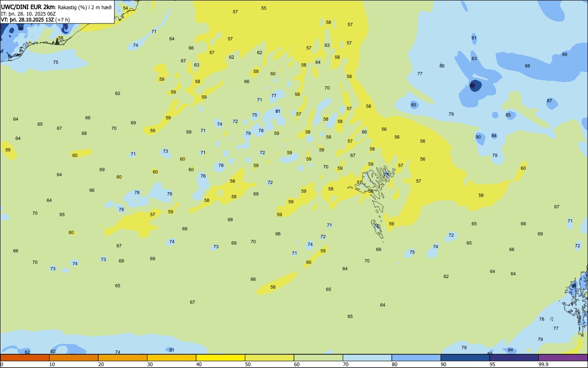Click the legend tick label '95'
Image resolution: width=588 pixels, height=368 pixels.
492,364
